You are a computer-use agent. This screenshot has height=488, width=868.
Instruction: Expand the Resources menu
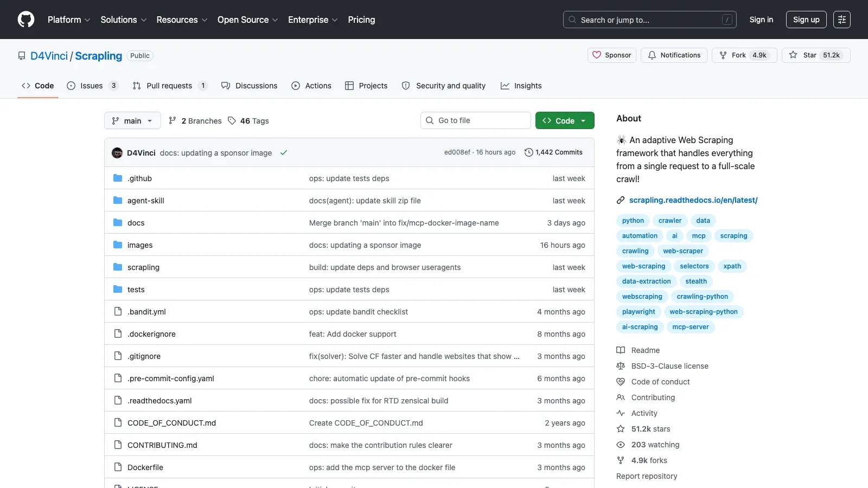click(x=182, y=20)
